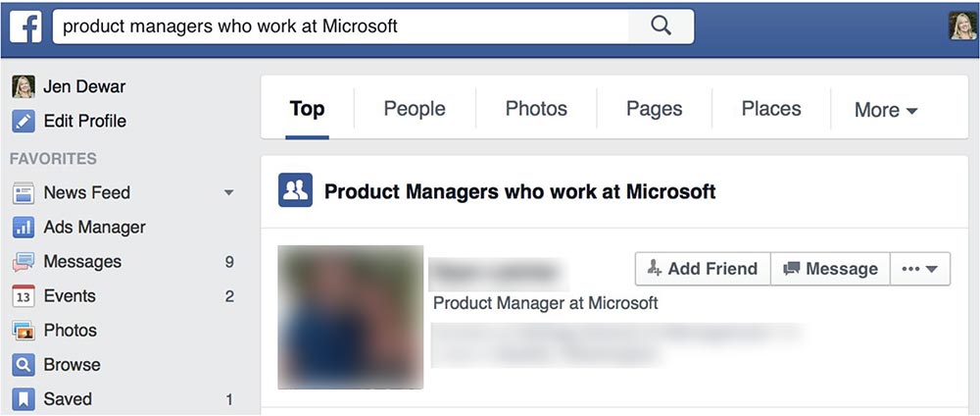Click the Saved bookmark icon

[x=24, y=399]
